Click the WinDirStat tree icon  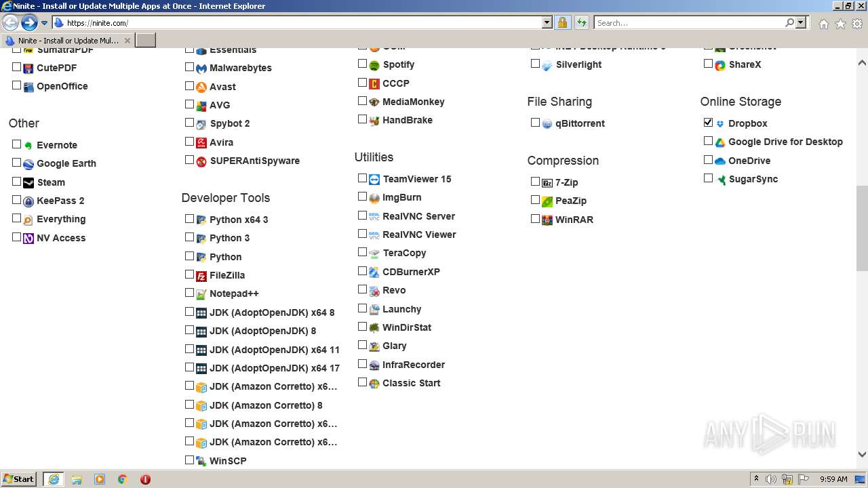[x=374, y=327]
